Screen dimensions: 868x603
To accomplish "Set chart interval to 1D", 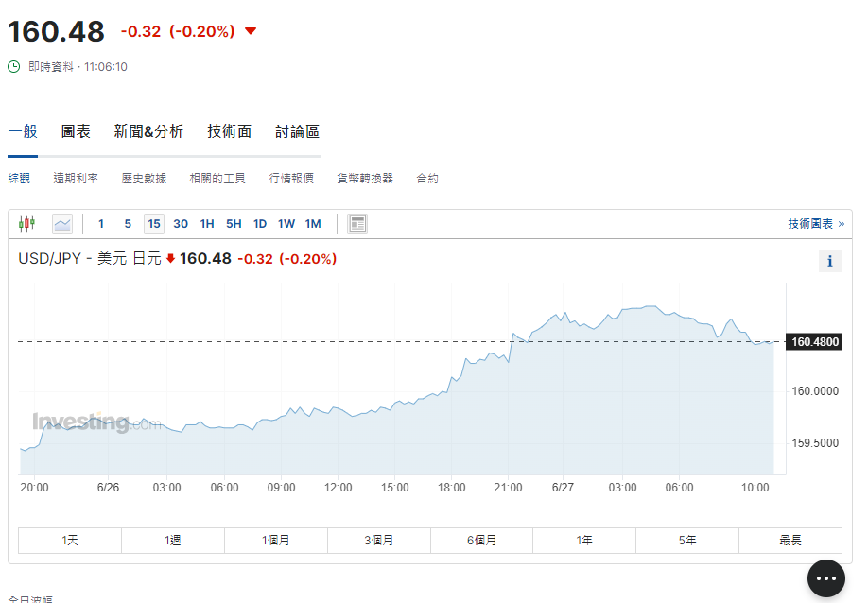I will pyautogui.click(x=260, y=224).
